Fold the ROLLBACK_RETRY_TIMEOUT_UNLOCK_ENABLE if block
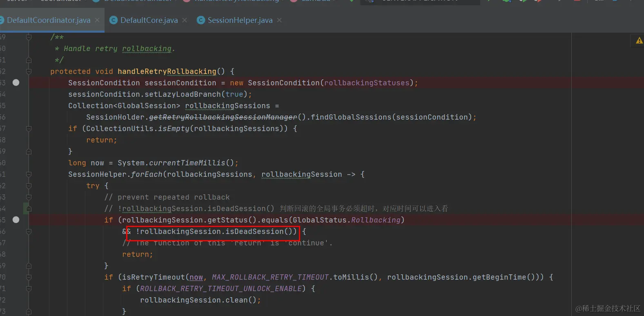Image resolution: width=644 pixels, height=316 pixels. click(29, 289)
